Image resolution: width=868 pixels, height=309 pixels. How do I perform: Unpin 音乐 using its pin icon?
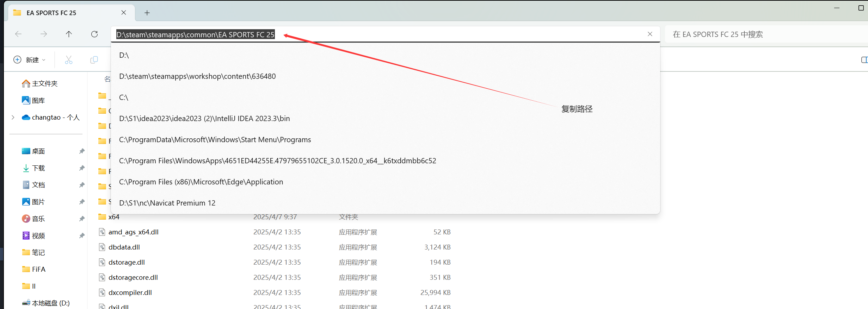tap(82, 219)
